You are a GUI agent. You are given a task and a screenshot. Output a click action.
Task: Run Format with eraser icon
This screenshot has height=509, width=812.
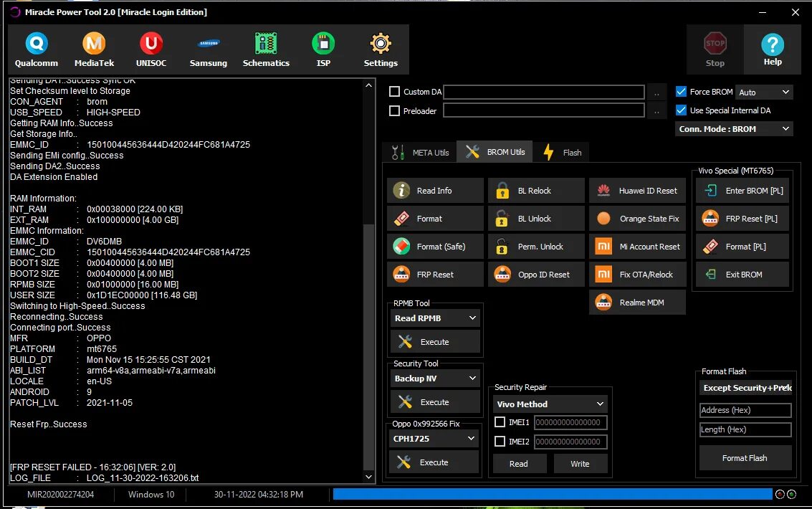tap(435, 219)
